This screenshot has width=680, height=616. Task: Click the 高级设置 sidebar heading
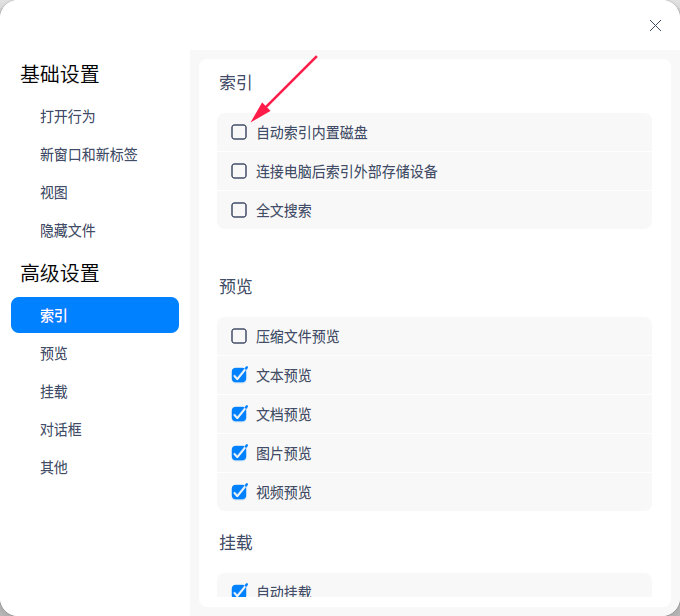click(x=60, y=273)
